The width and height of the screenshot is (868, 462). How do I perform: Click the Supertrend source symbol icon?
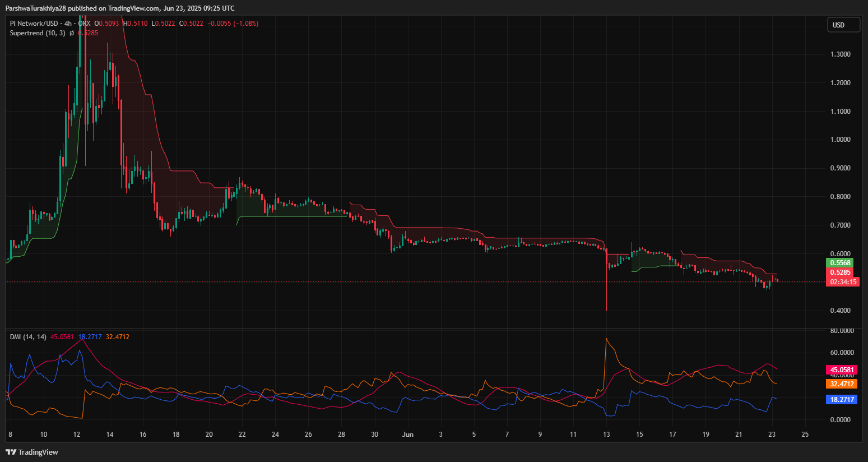coord(72,33)
